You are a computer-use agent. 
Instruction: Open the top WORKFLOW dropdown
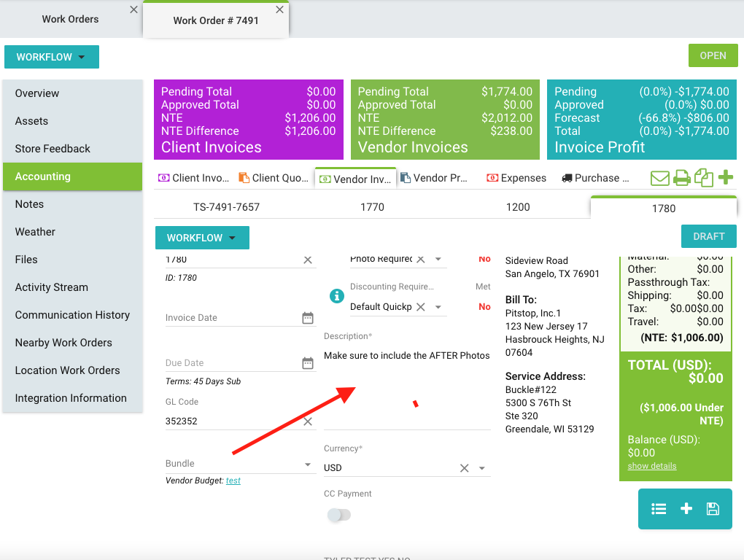pos(52,57)
